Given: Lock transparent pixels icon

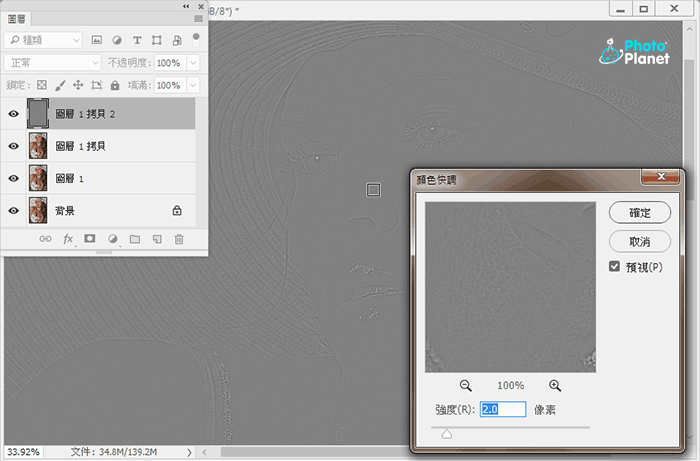Looking at the screenshot, I should coord(42,85).
